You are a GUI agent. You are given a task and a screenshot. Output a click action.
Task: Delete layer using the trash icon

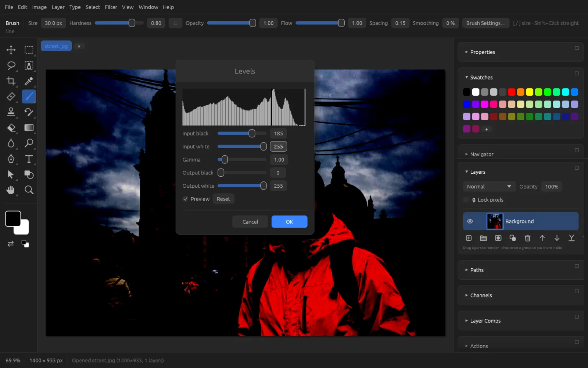point(527,238)
